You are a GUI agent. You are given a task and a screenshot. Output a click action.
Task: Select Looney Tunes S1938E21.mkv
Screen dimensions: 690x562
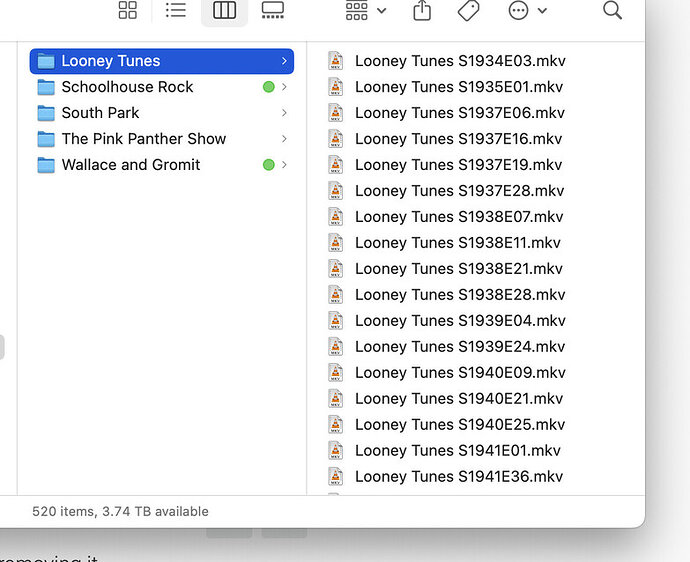[445, 269]
